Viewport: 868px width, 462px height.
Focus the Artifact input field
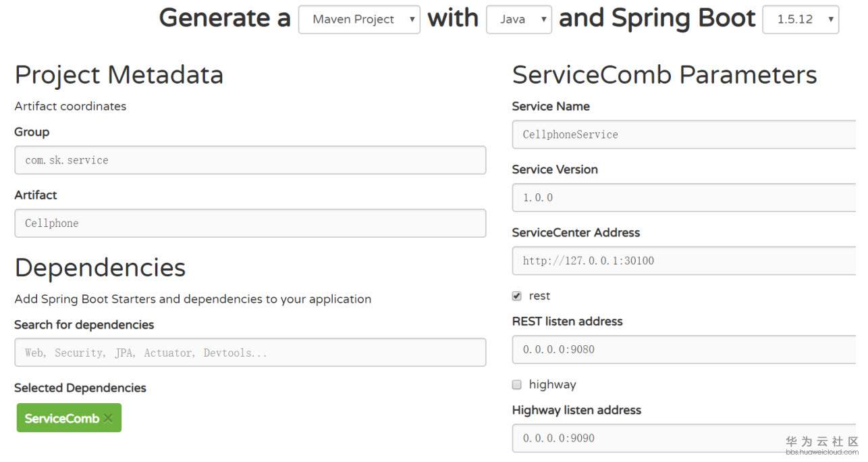[250, 223]
